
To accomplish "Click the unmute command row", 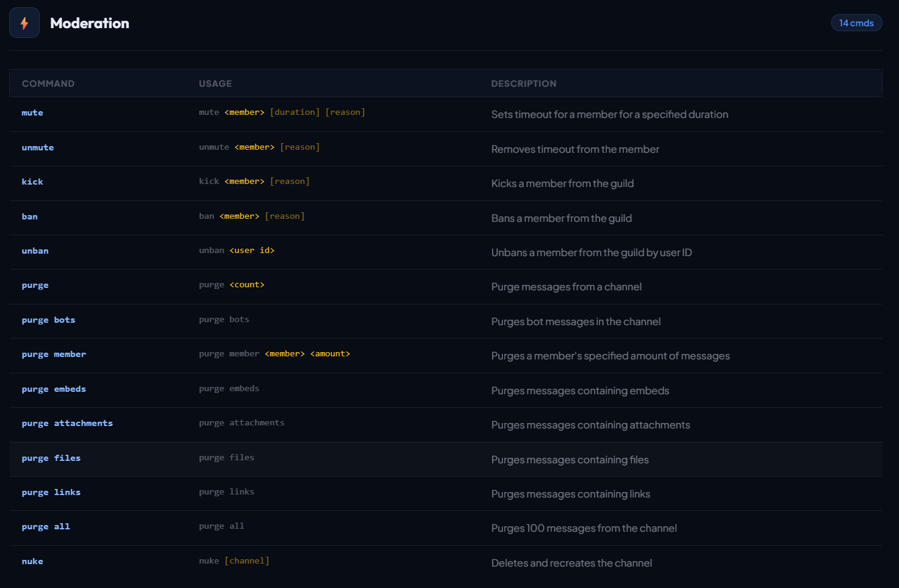I will 38,148.
